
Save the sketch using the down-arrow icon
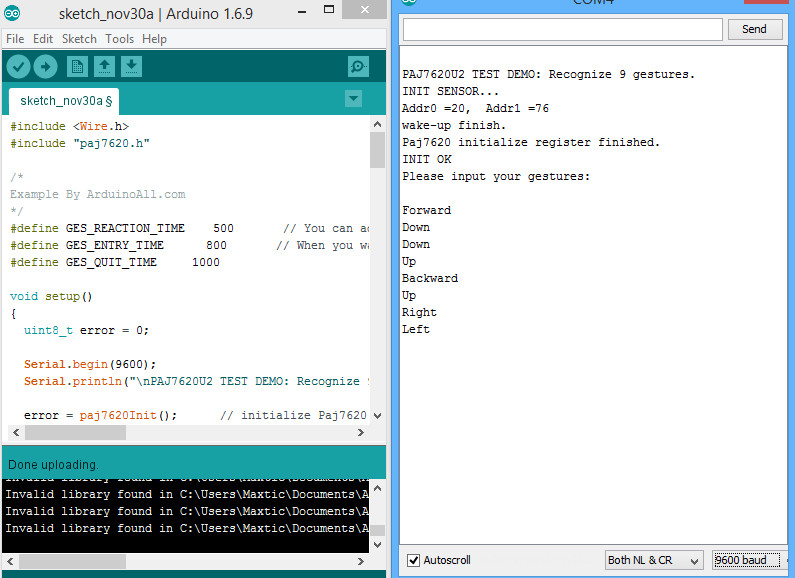pos(131,66)
